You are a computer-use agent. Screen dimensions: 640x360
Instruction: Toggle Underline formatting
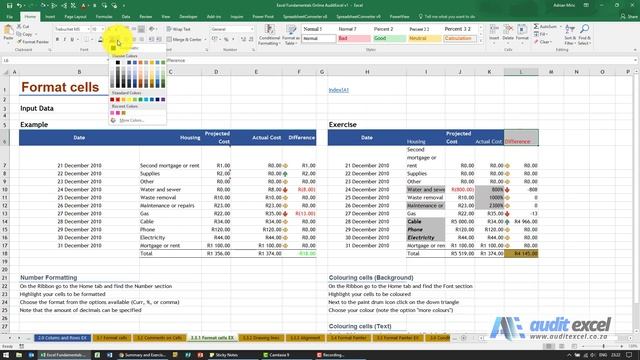coord(72,40)
